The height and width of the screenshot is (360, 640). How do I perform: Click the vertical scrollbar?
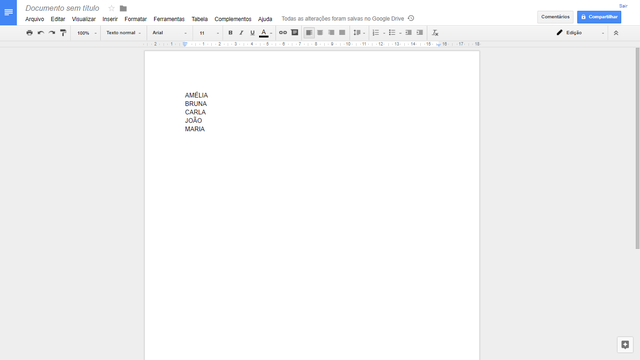point(637,148)
